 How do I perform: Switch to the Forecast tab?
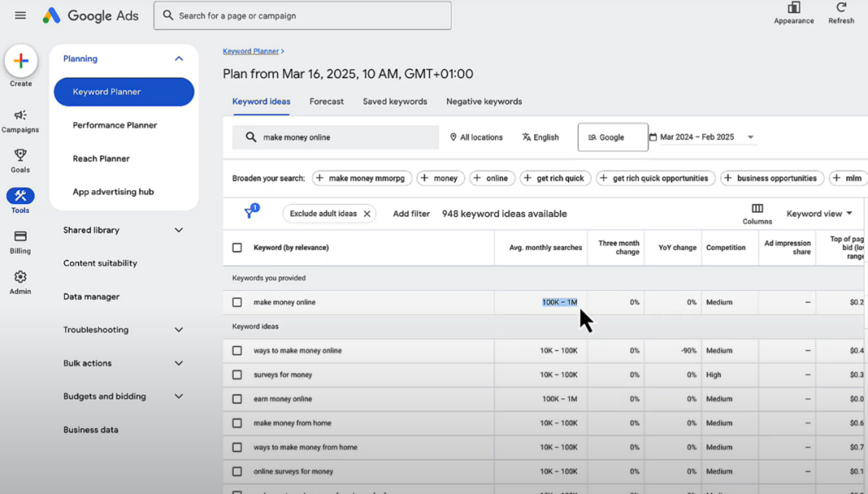point(326,102)
